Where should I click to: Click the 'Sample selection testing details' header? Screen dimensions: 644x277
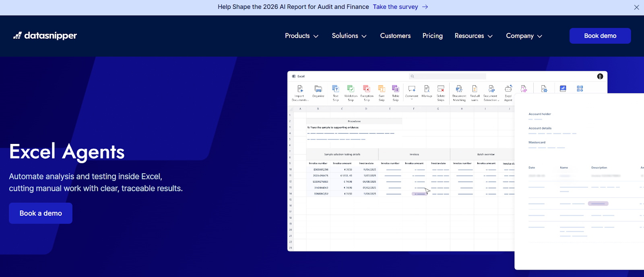click(x=342, y=154)
